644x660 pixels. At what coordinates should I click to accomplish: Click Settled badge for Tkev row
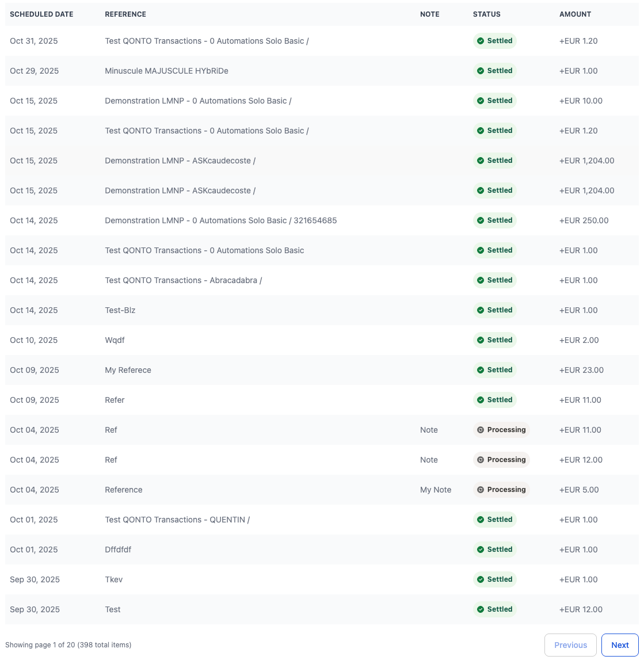coord(494,579)
